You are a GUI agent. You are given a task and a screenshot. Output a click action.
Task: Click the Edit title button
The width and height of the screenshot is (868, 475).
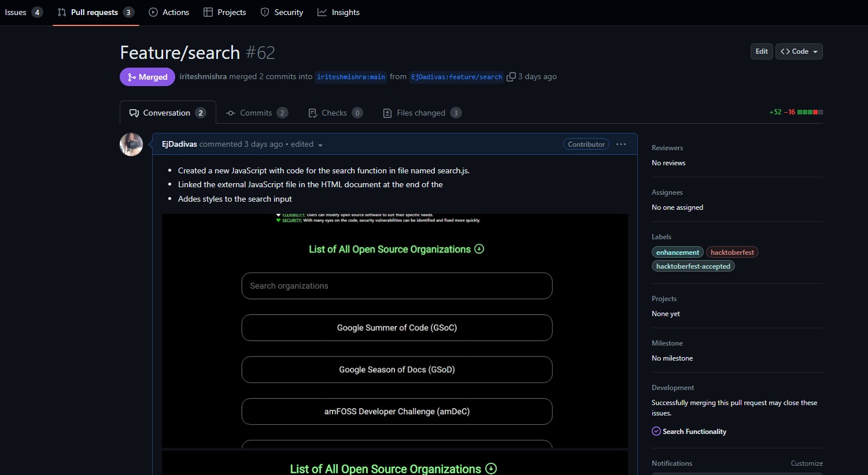coord(762,51)
